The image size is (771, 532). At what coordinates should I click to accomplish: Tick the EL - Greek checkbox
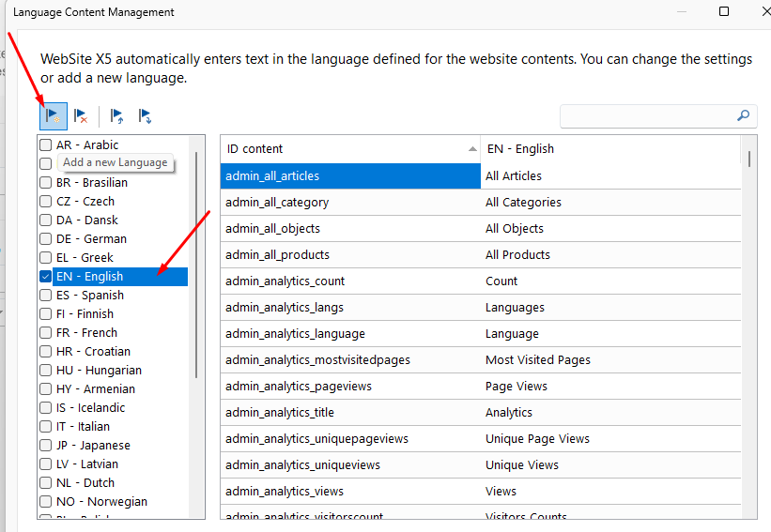coord(46,257)
